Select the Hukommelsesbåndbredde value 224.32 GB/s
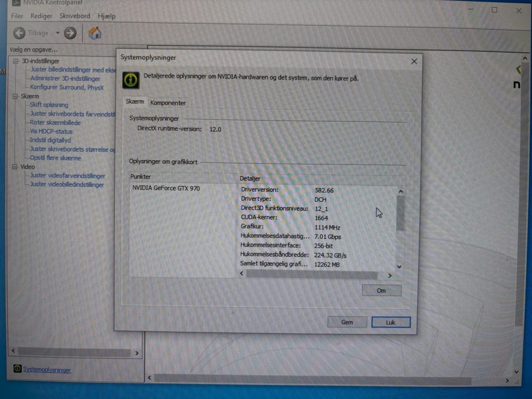This screenshot has height=399, width=532. [330, 255]
